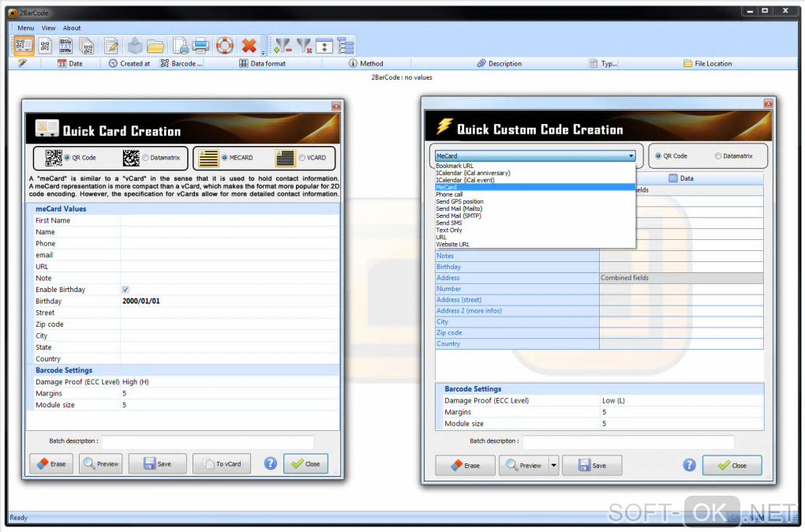Click the edit note with pencil icon

(111, 47)
